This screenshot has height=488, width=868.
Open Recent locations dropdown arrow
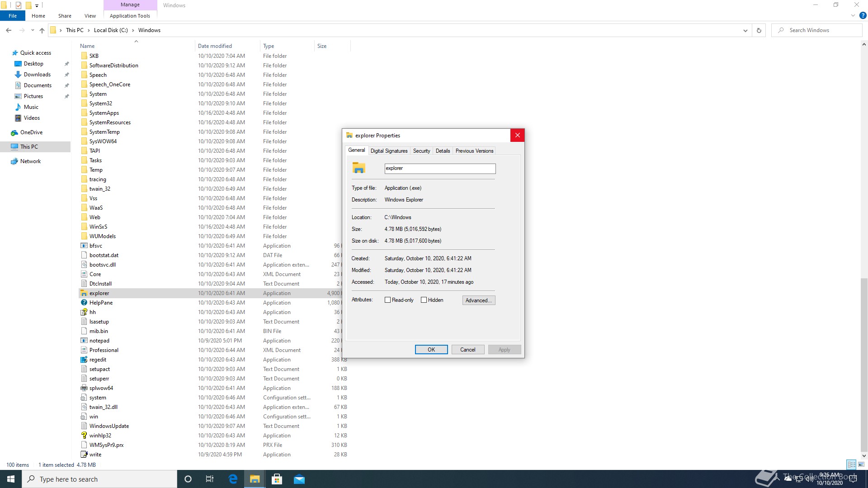[x=33, y=30]
